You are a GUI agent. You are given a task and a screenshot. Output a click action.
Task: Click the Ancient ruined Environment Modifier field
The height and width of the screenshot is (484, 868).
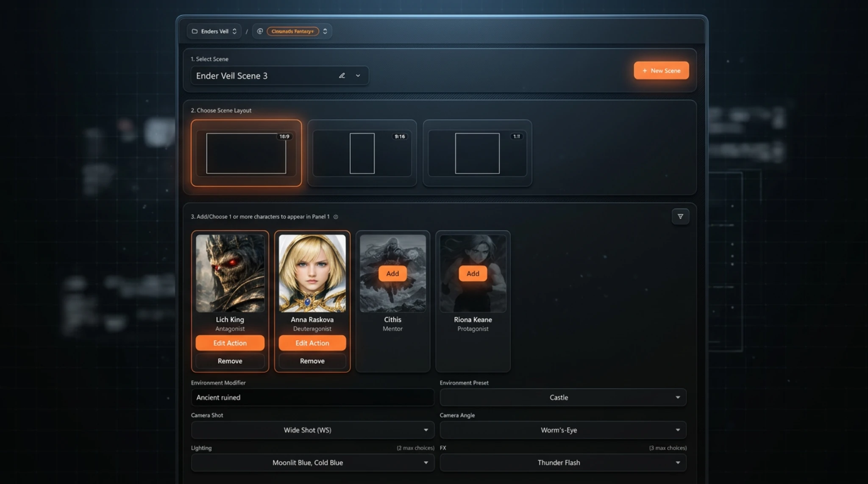(x=312, y=397)
